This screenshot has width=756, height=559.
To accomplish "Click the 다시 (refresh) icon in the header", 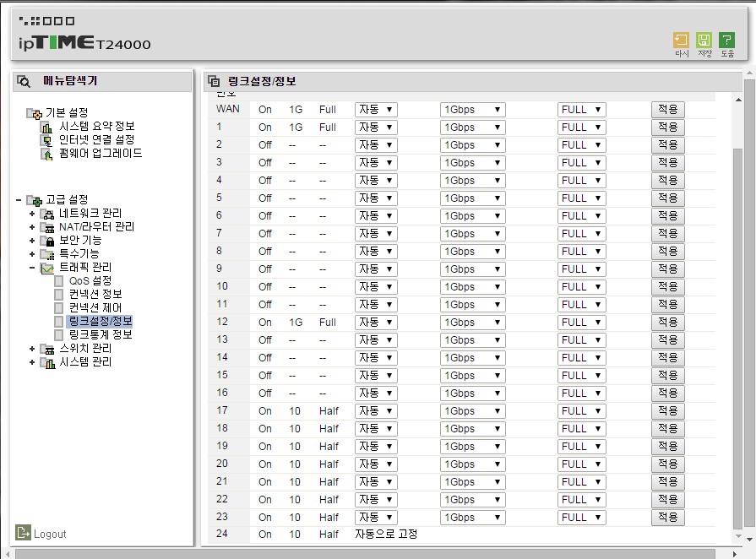I will 682,40.
